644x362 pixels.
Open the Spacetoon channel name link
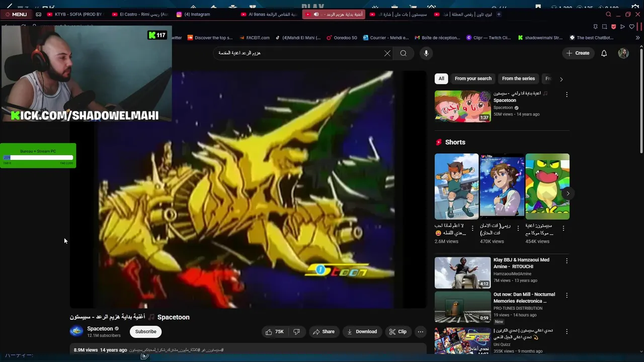[100, 329]
